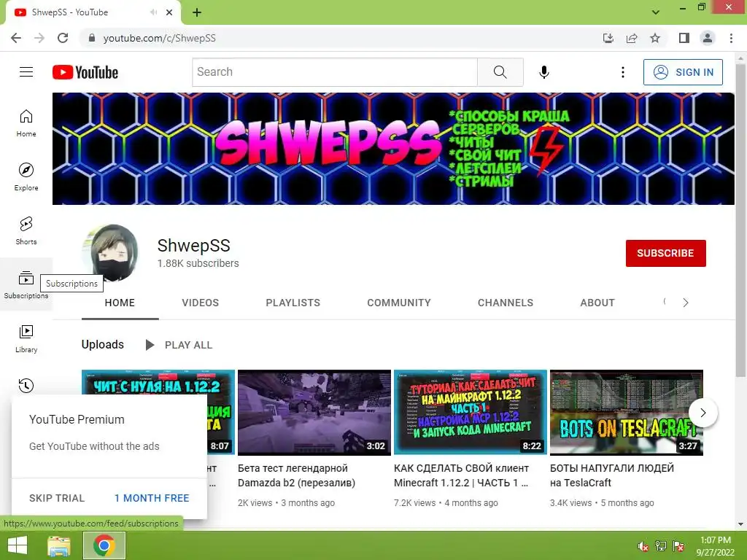Switch to HOME channel tab

[x=120, y=303]
